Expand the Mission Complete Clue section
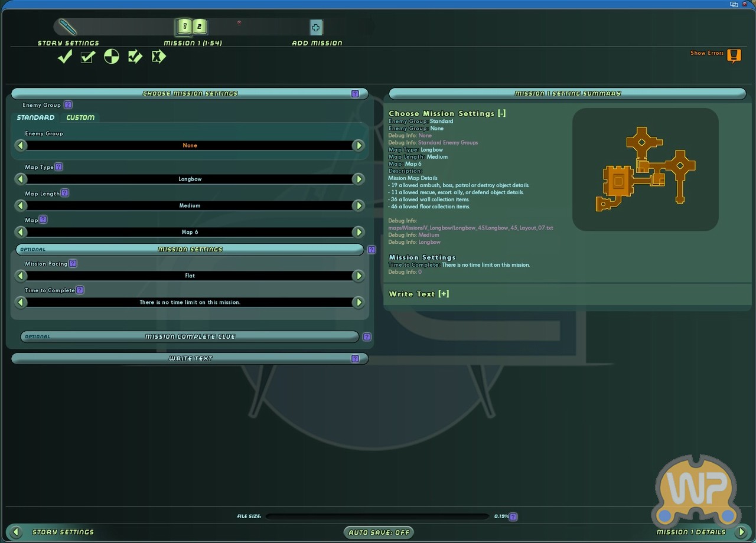 (x=190, y=336)
